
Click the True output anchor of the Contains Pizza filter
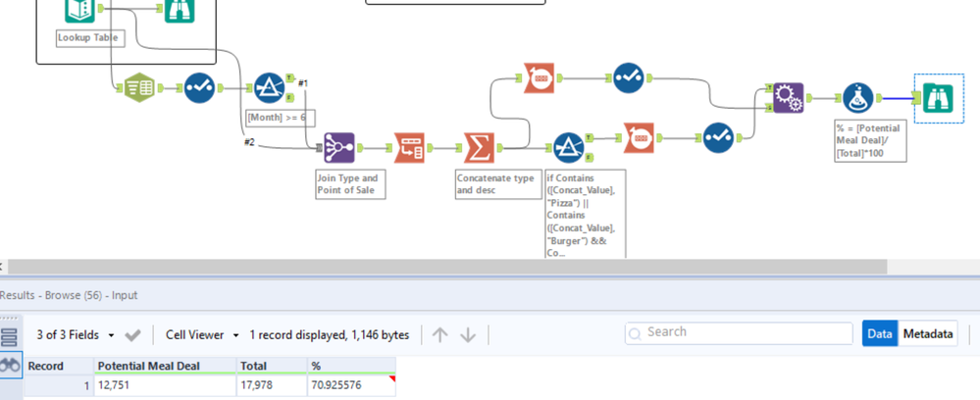pos(589,137)
